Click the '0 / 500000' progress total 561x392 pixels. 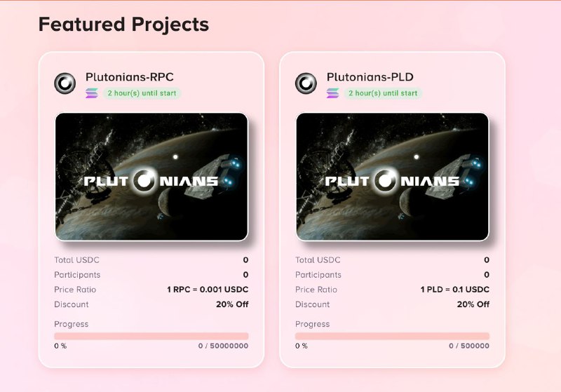[469, 346]
